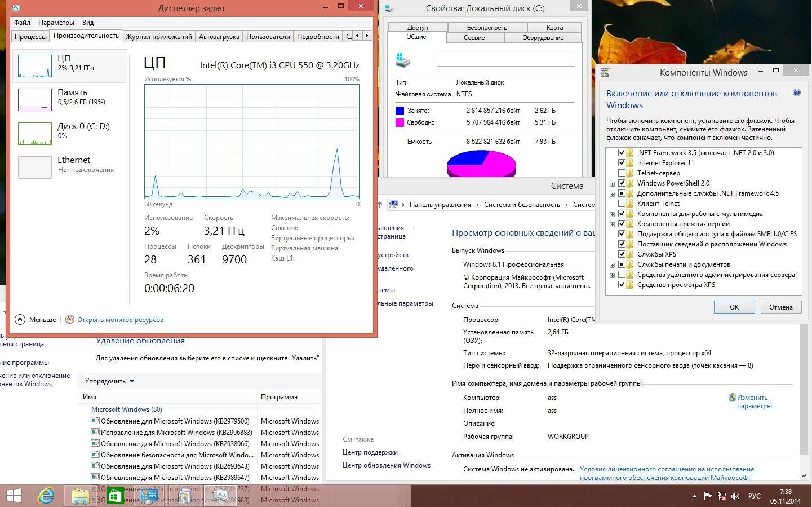Expand Средства удаленного администрирования сервера node
The image size is (812, 507).
click(x=612, y=275)
